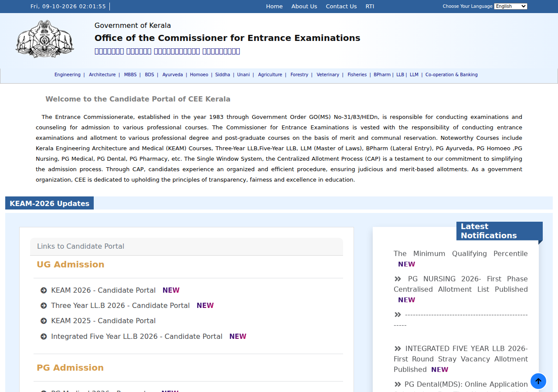Screen dimensions: 558x392
Task: Open the Architecture course link
Action: pyautogui.click(x=102, y=75)
